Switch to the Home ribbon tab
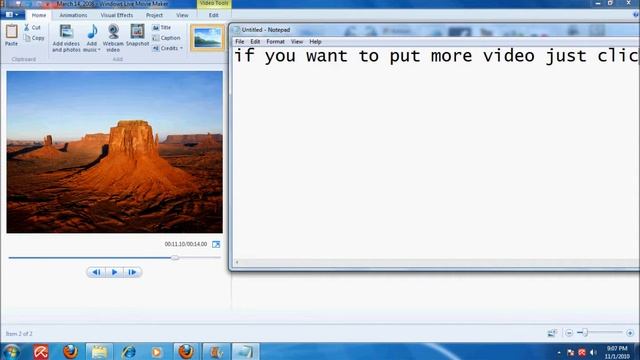 coord(39,15)
